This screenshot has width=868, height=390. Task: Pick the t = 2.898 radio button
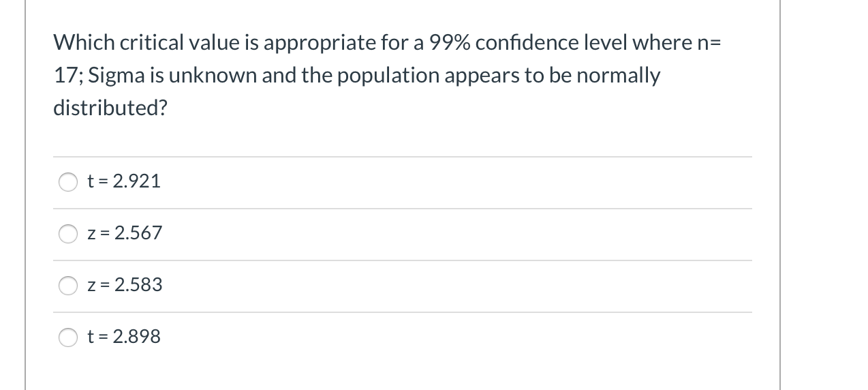coord(68,337)
